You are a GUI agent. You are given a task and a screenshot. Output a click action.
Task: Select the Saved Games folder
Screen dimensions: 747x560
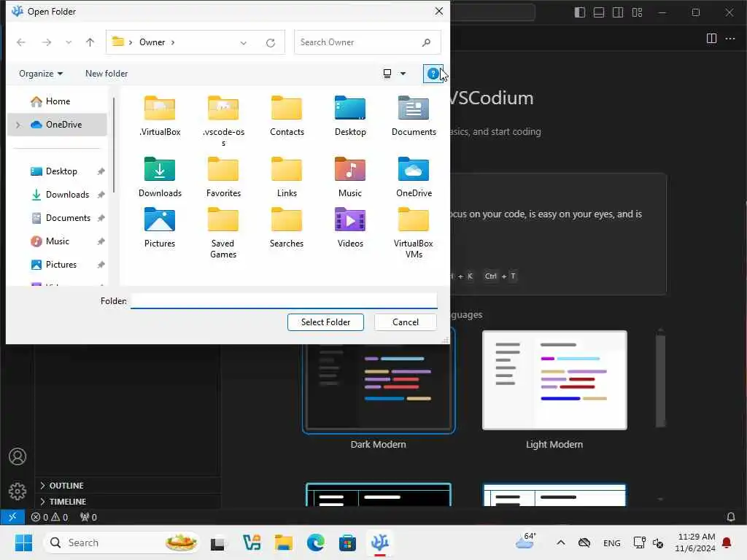[223, 233]
